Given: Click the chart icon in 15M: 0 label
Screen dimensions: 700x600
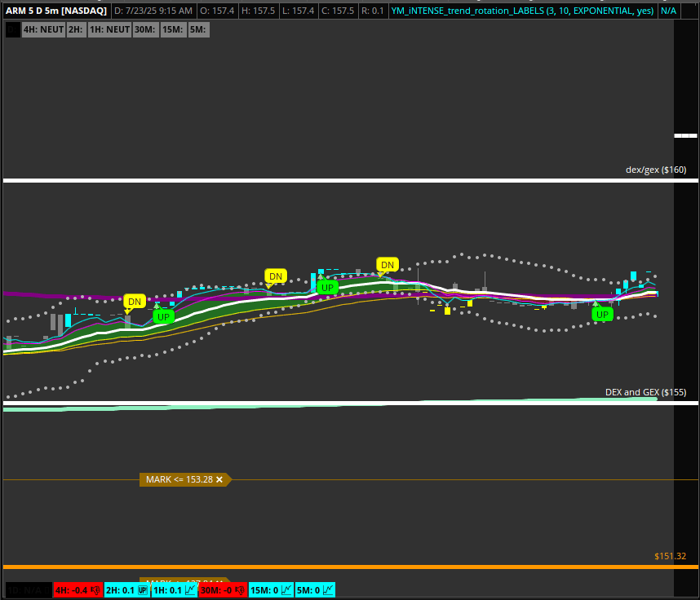Looking at the screenshot, I should coord(286,590).
